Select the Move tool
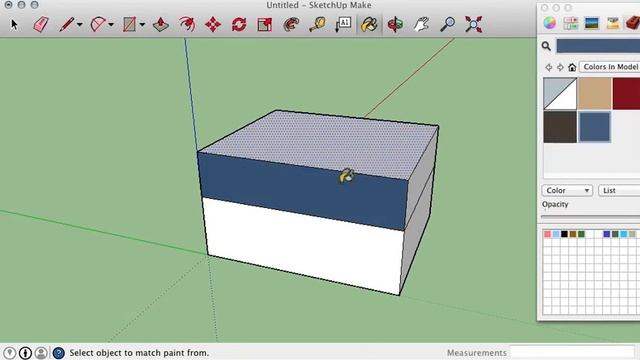Screen dimensions: 640x360 click(x=213, y=24)
